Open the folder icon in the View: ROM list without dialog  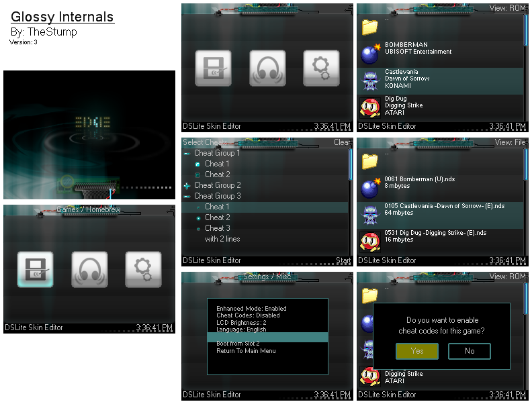[x=370, y=27]
